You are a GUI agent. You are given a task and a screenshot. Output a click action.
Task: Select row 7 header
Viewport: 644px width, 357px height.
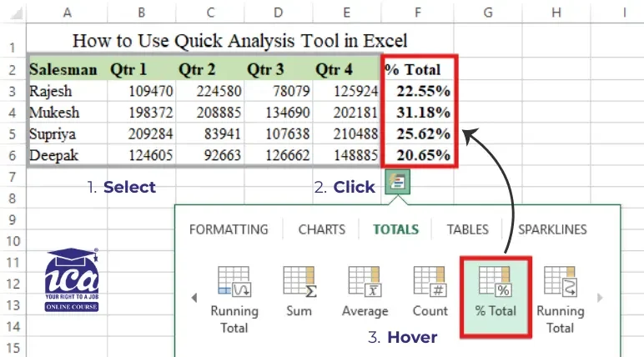pos(13,177)
